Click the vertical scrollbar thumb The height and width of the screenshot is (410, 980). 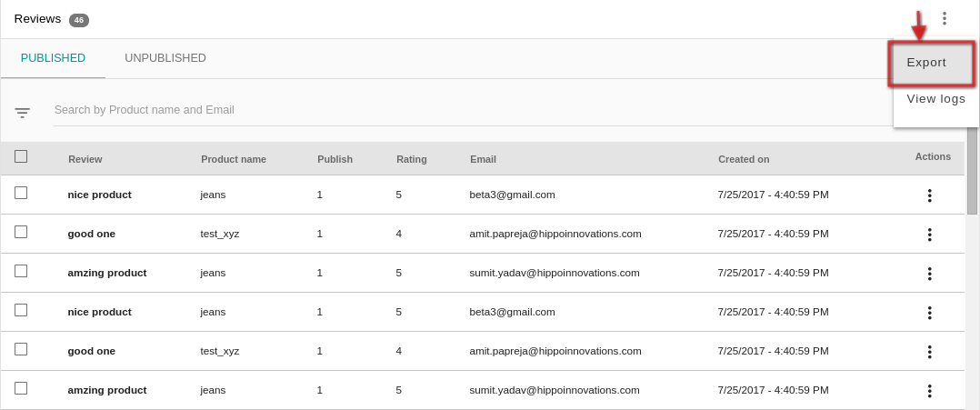[972, 169]
